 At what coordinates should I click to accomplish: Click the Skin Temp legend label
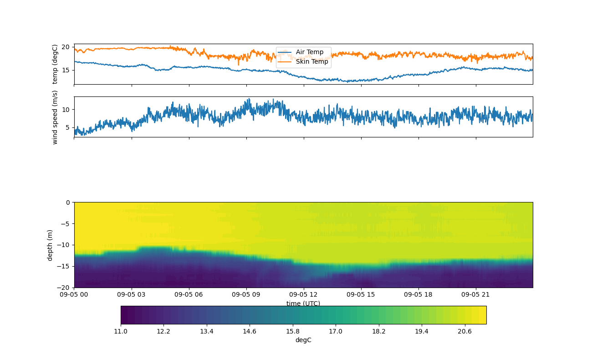(x=311, y=61)
